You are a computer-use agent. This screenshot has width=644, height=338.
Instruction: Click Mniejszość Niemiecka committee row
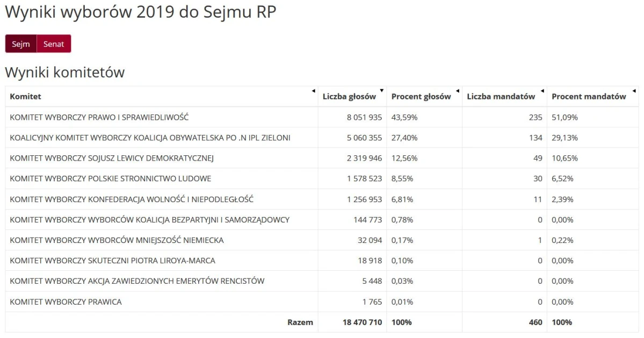coord(322,240)
